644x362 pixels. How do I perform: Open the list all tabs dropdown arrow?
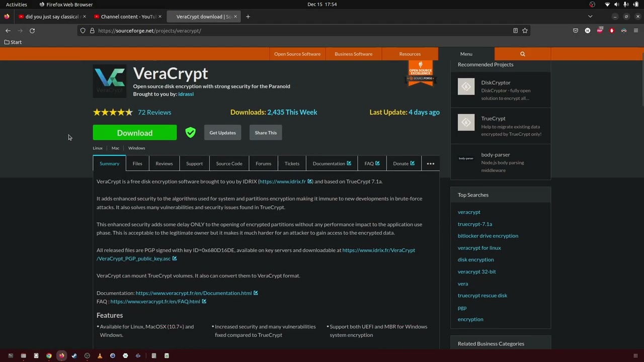(590, 17)
